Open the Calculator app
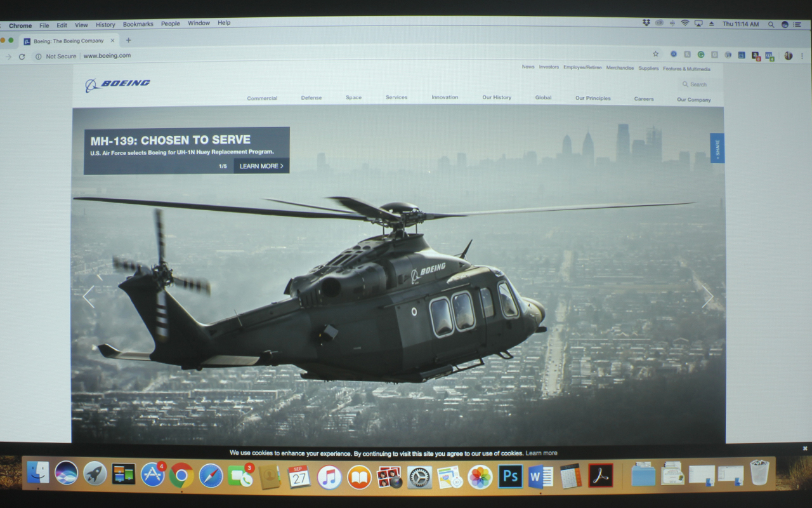Image resolution: width=812 pixels, height=508 pixels. coord(570,476)
